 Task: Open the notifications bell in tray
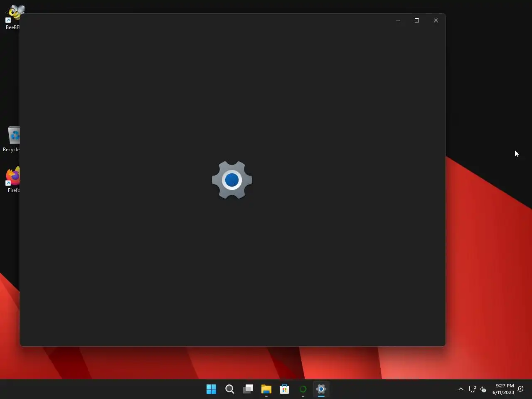pyautogui.click(x=521, y=389)
